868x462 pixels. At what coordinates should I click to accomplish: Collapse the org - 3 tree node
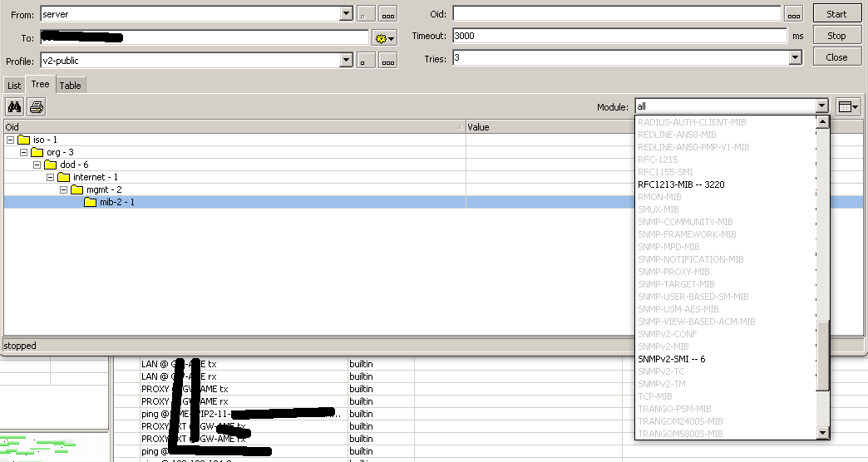click(23, 152)
